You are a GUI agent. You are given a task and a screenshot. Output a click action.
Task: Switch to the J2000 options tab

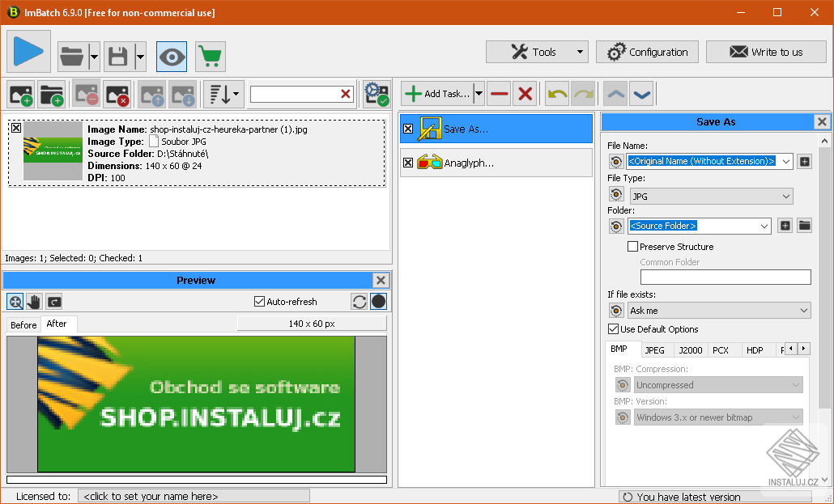click(691, 350)
